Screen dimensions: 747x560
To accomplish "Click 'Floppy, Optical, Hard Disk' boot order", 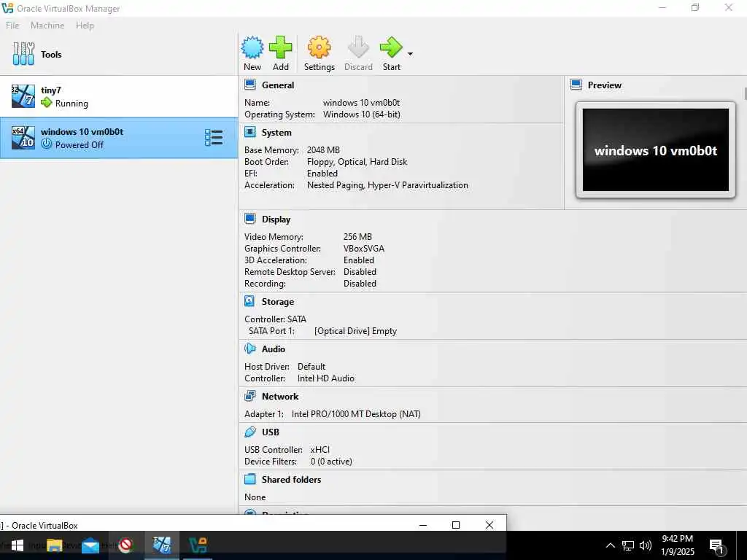I will pyautogui.click(x=357, y=162).
